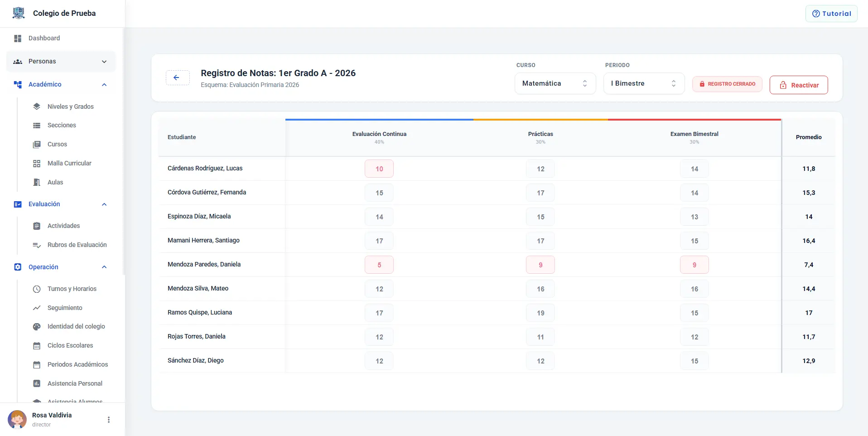This screenshot has width=868, height=436.
Task: Collapse the Operación section chevron
Action: [x=104, y=267]
